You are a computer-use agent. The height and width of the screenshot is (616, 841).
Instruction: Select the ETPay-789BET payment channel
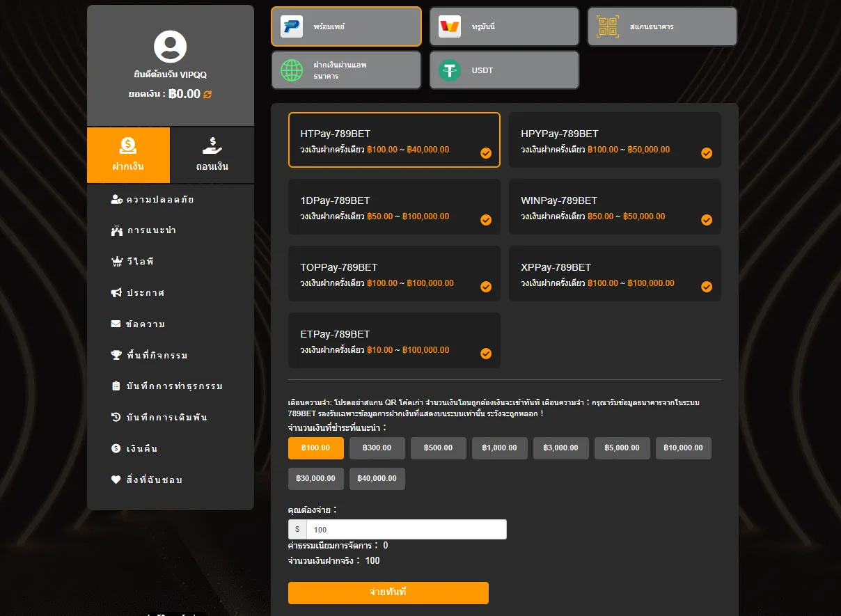click(x=394, y=340)
